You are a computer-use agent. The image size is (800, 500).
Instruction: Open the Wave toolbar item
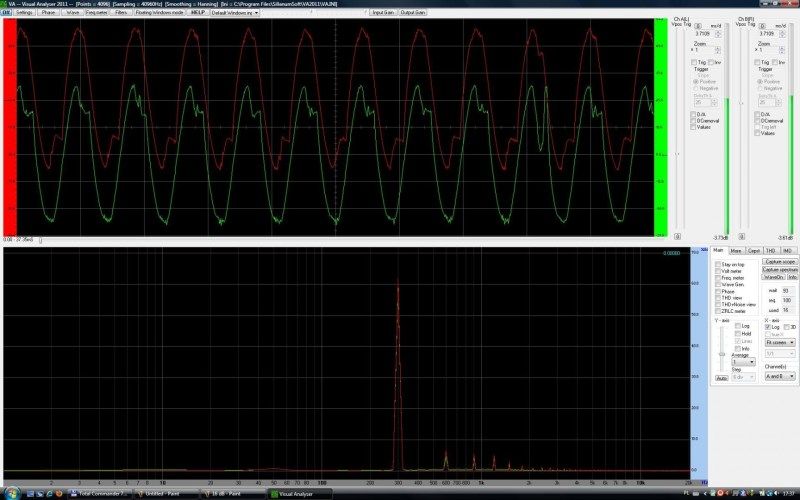point(73,12)
